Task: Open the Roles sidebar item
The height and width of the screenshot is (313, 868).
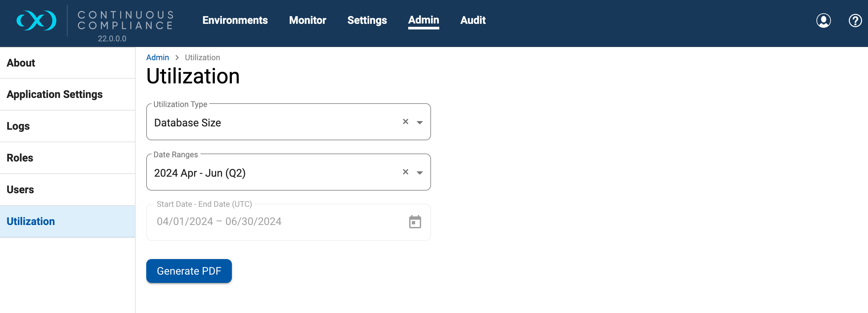Action: [20, 158]
